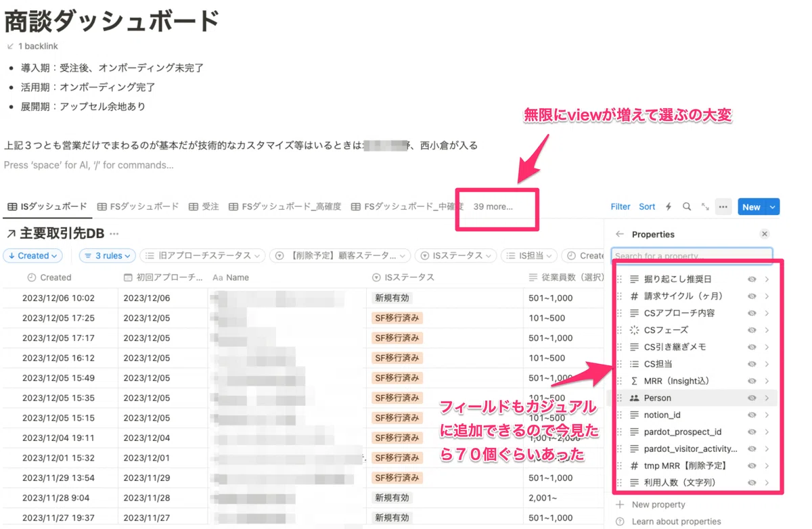Screen dimensions: 812x529
Task: Open the search icon in view toolbar
Action: coord(687,207)
